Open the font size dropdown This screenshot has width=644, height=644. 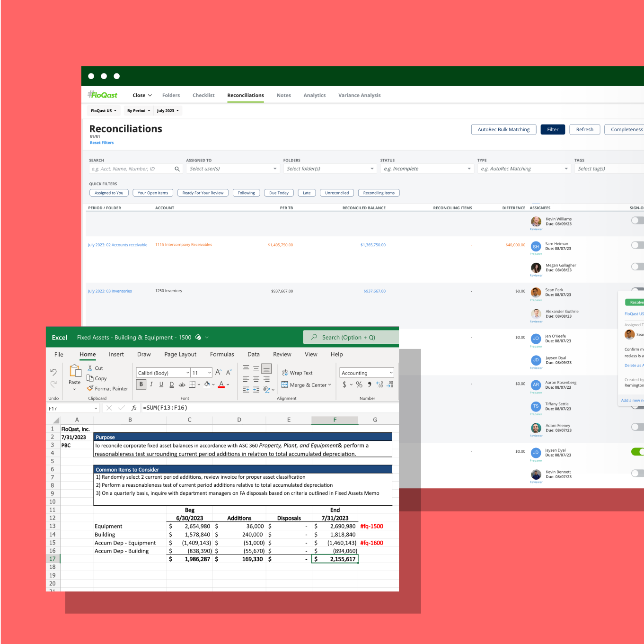[210, 373]
